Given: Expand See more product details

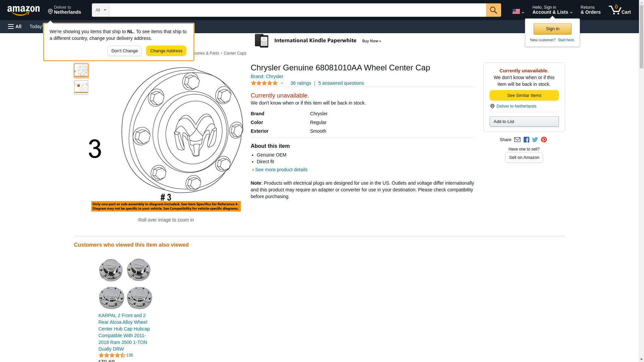Looking at the screenshot, I should click(x=281, y=170).
